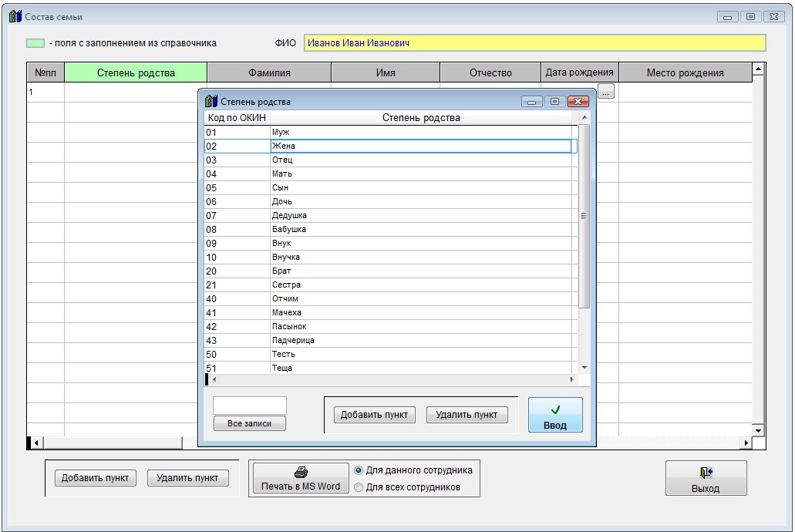This screenshot has width=795, height=532.
Task: Select the Теща row in the list
Action: (390, 369)
